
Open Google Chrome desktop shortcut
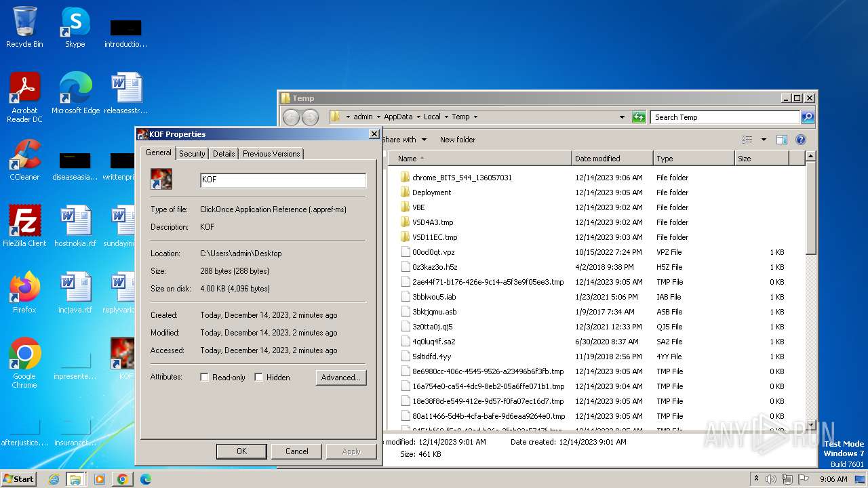(x=24, y=363)
